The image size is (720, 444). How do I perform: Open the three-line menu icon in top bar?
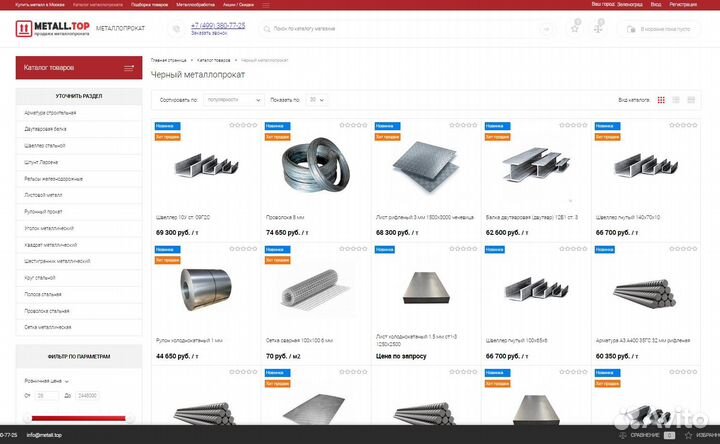266,5
